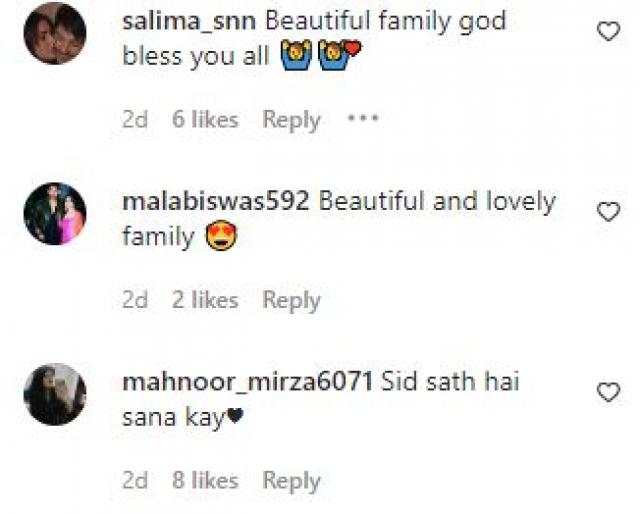Reply to mahnoor_mirza6071's comment
The image size is (640, 514).
click(x=291, y=481)
